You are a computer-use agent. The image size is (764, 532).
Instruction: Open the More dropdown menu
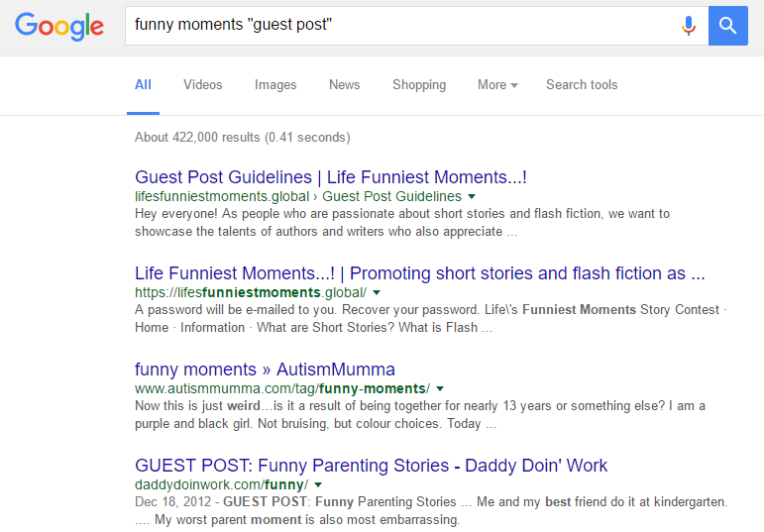coord(497,85)
